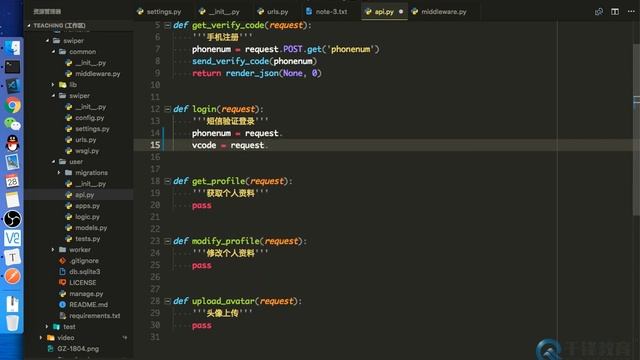Place cursor after vcode = request.
The width and height of the screenshot is (640, 360).
(268, 145)
